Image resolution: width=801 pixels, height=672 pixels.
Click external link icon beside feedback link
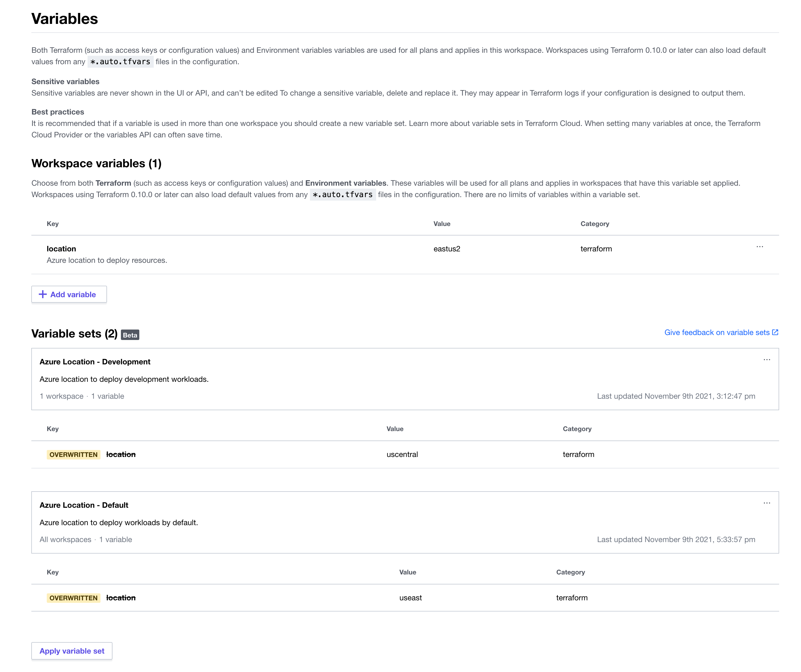point(775,332)
